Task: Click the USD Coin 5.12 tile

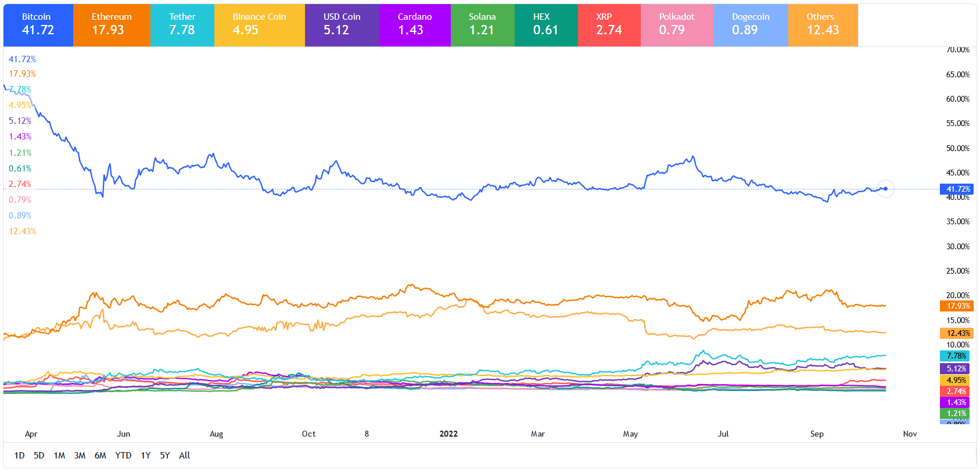Action: coord(342,25)
